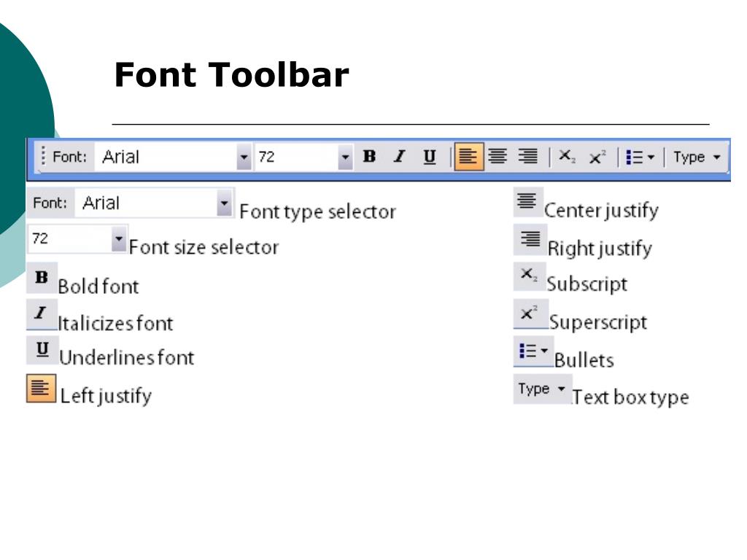Viewport: 747px width, 560px height.
Task: Click 72 field beside 'Font size selector'
Action: point(69,238)
